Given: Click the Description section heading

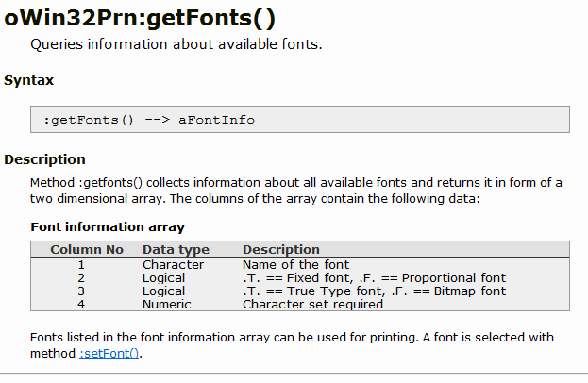Looking at the screenshot, I should (45, 159).
